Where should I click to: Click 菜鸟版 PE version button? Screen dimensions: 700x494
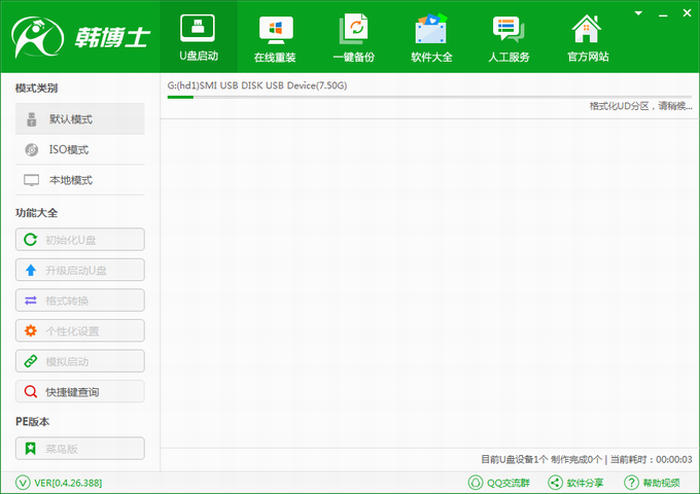tap(80, 448)
